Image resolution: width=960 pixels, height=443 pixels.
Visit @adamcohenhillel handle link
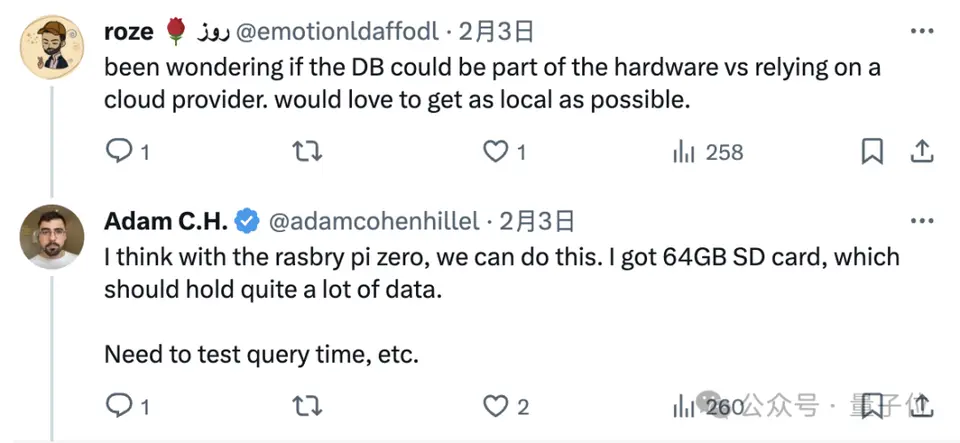375,222
